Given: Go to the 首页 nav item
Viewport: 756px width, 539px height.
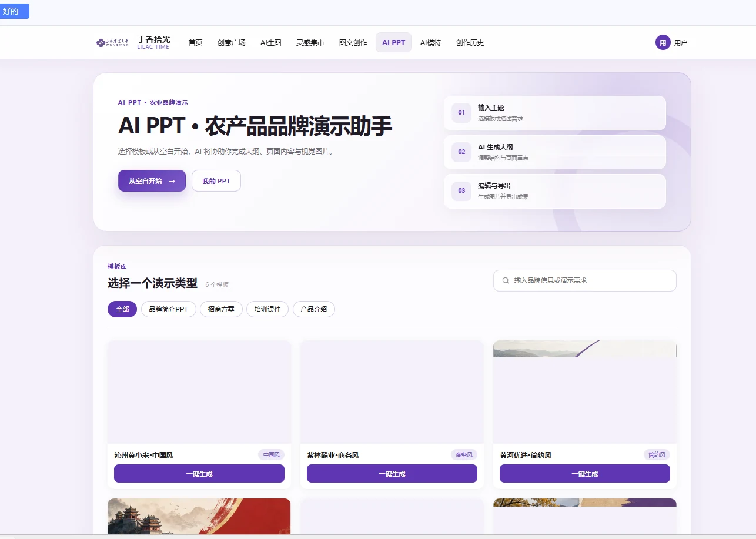Looking at the screenshot, I should click(196, 42).
